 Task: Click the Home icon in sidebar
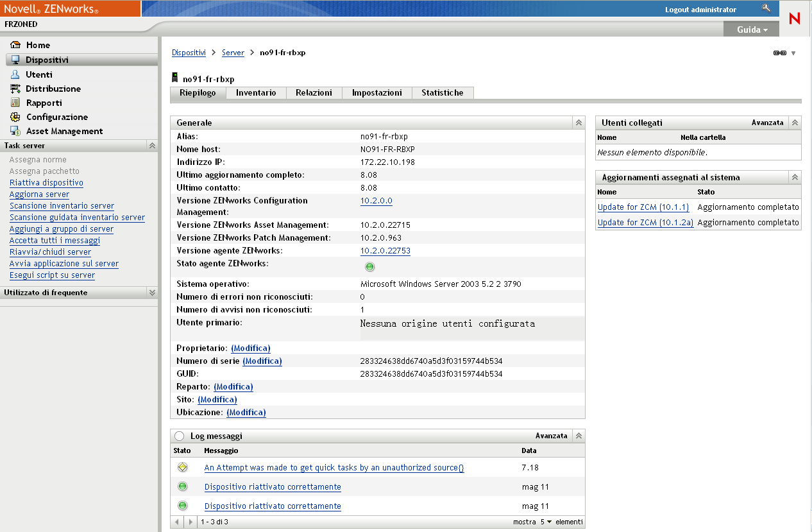15,45
